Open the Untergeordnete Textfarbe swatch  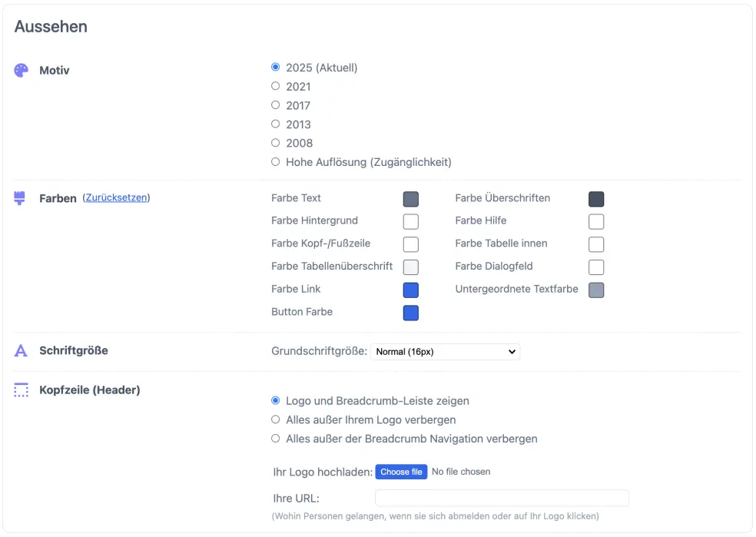[596, 290]
